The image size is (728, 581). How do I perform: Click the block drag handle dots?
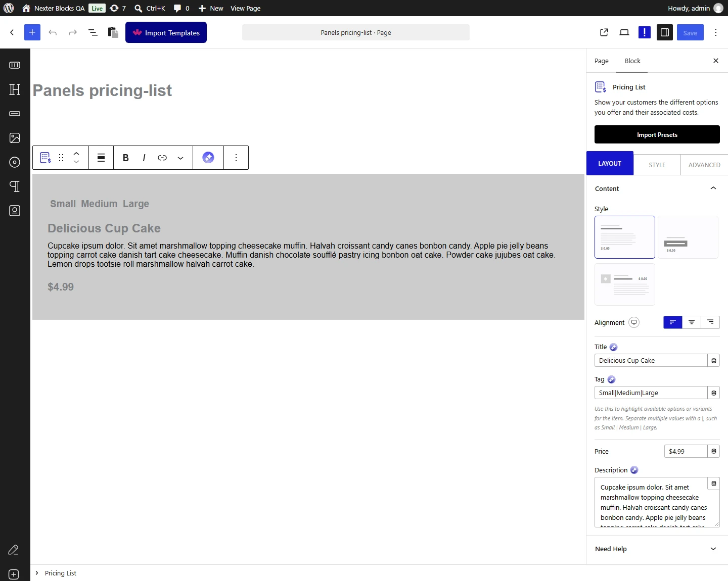[x=61, y=158]
